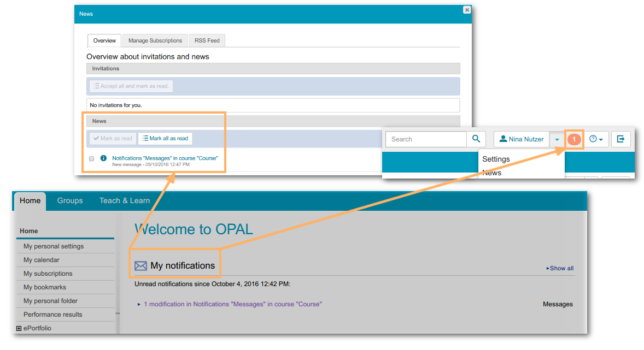Expand the 1 modification notification entry
The image size is (644, 350).
[x=139, y=304]
